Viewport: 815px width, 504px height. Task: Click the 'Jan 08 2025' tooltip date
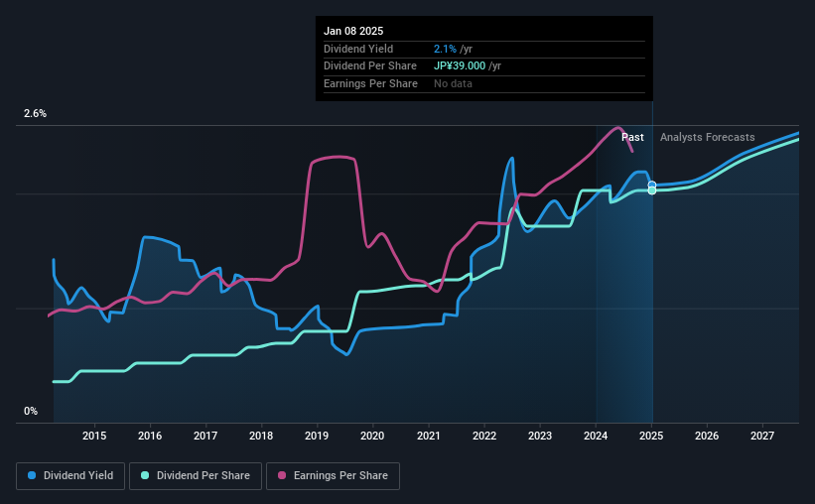(353, 31)
